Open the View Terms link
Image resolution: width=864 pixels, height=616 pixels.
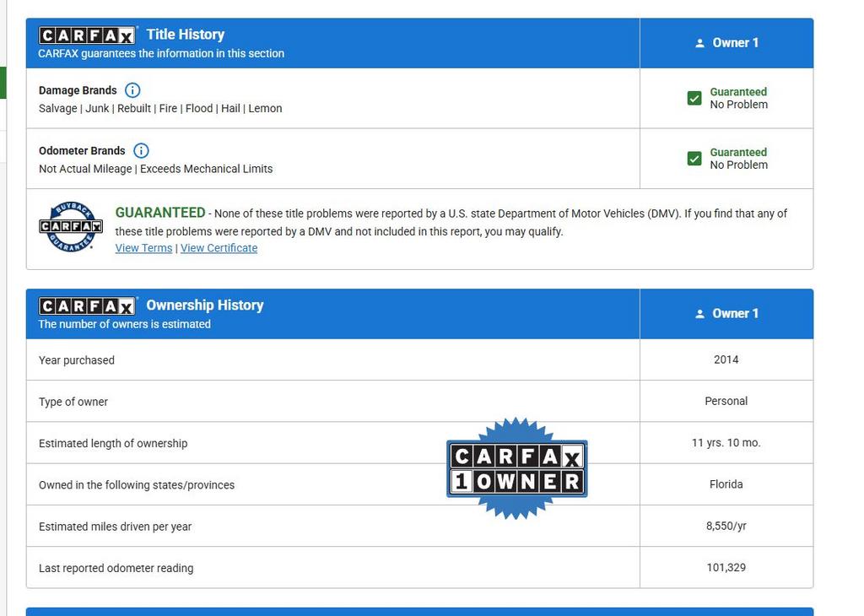point(143,248)
